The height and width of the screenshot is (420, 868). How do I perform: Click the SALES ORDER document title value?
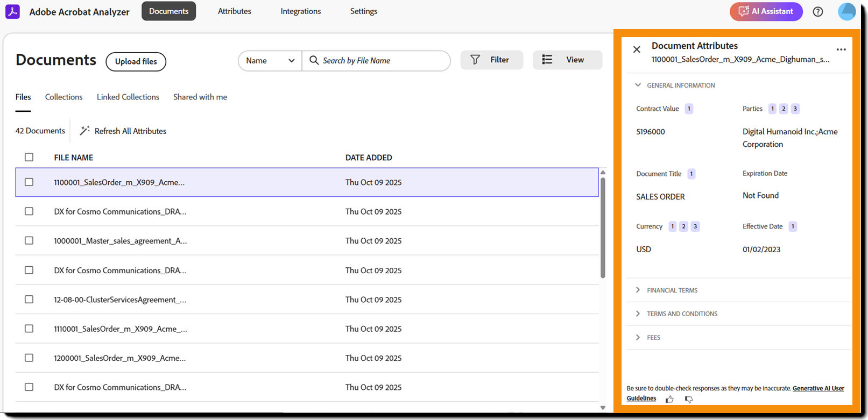pos(660,197)
